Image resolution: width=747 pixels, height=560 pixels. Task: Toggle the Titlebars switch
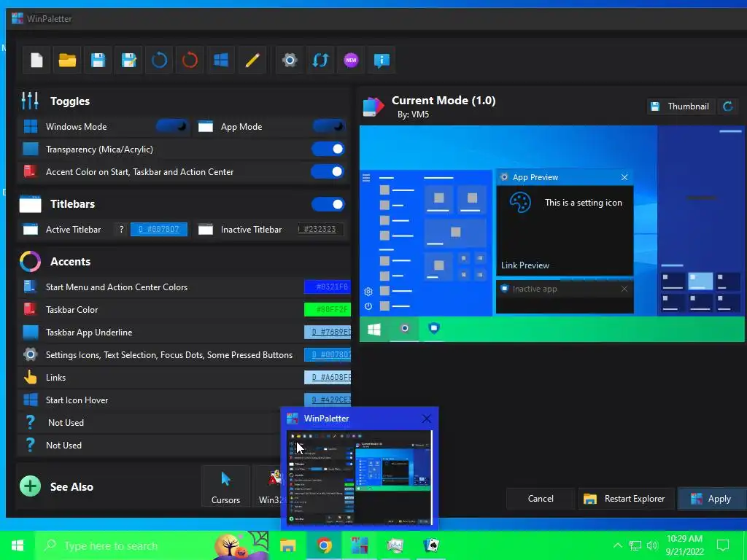pos(328,204)
